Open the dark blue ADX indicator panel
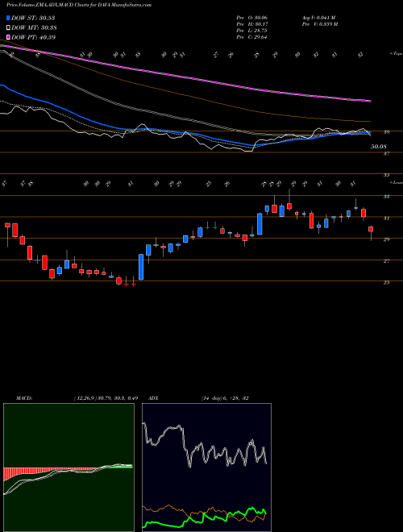Viewport: 403px width, 532px height. (x=206, y=468)
